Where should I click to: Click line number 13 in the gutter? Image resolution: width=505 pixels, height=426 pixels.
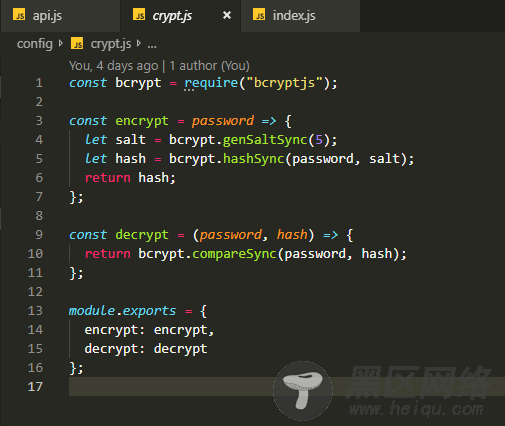tap(35, 311)
